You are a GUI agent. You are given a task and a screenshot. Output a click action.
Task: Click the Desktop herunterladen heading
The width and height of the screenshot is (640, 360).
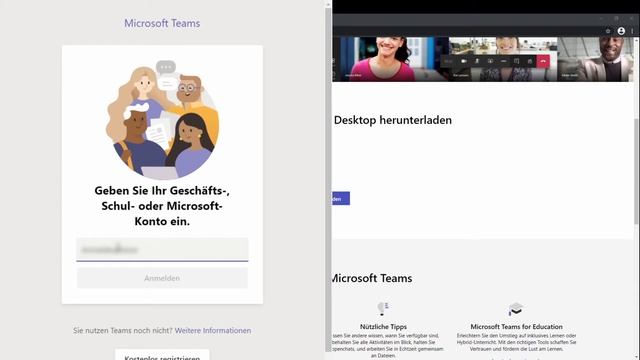point(393,120)
